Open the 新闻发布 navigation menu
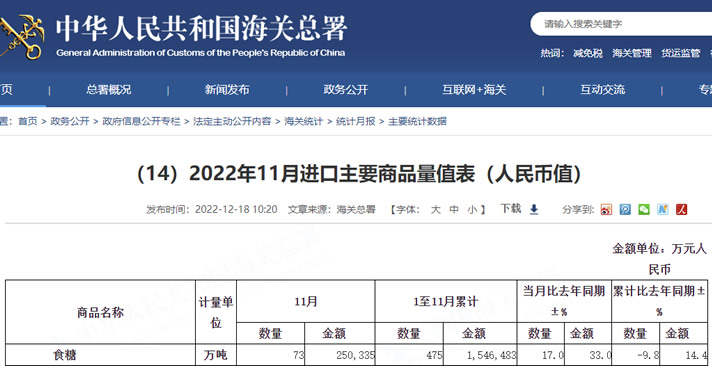 [x=227, y=89]
